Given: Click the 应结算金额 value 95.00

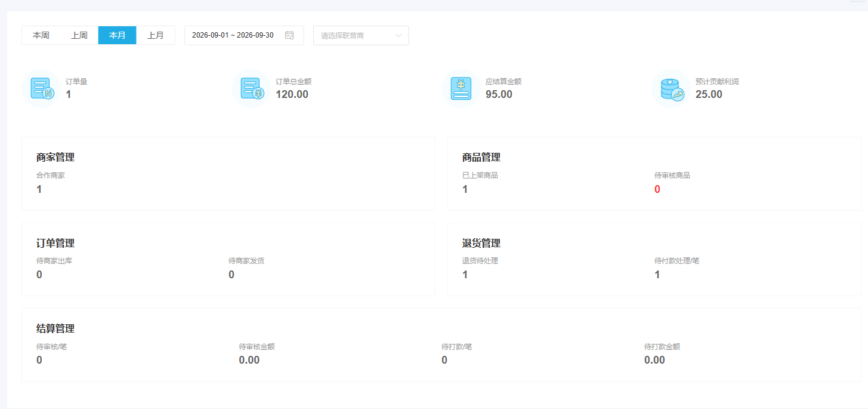Looking at the screenshot, I should tap(499, 94).
